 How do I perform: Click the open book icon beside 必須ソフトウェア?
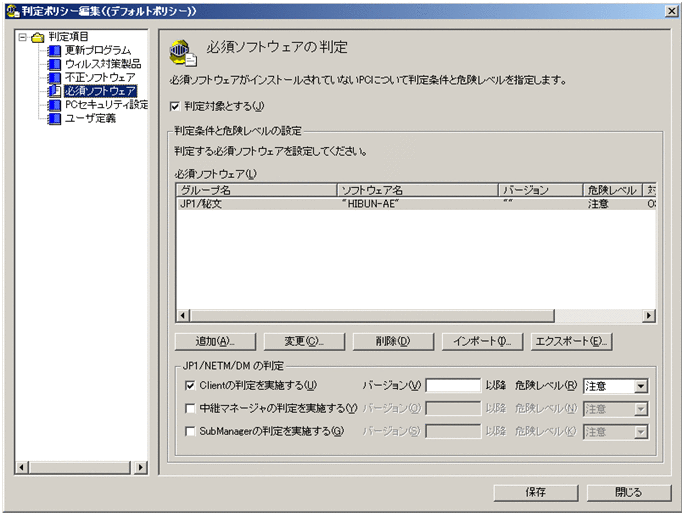pos(54,91)
